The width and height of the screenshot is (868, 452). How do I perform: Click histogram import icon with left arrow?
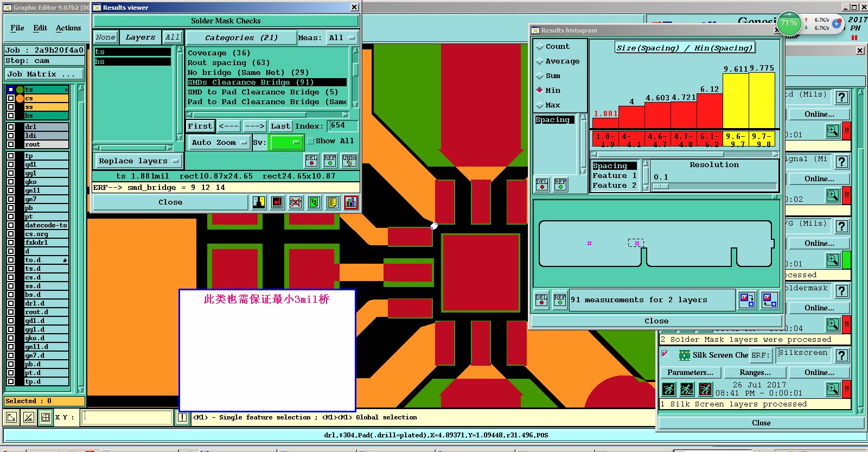(x=769, y=300)
